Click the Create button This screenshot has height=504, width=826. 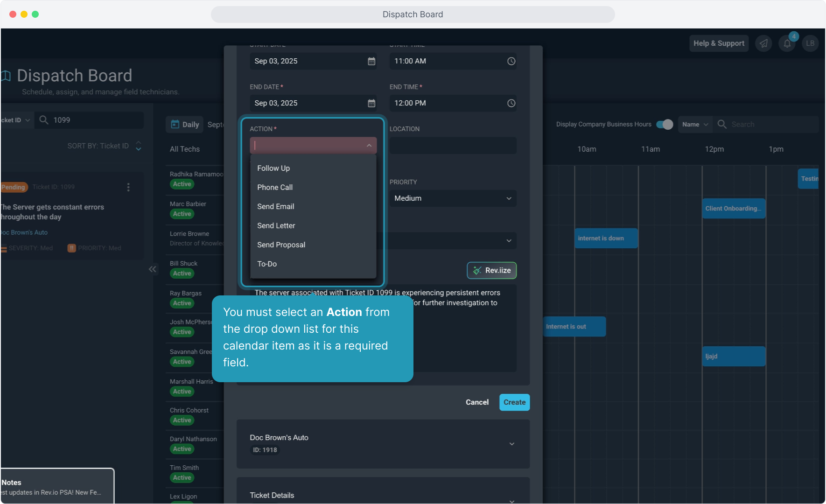(x=514, y=402)
